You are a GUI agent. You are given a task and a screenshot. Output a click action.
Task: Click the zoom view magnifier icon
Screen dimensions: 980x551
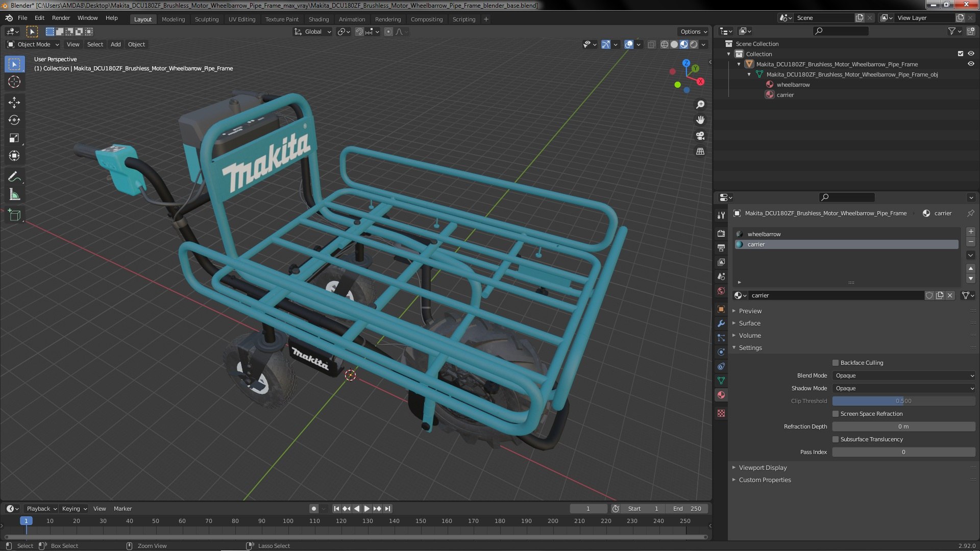click(x=700, y=104)
